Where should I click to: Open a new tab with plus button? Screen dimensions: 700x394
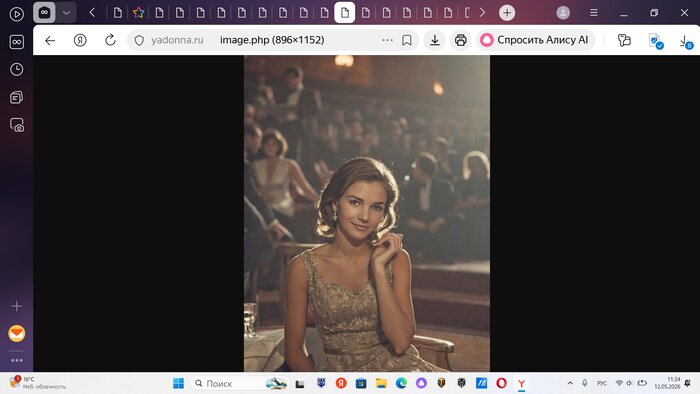(x=507, y=13)
